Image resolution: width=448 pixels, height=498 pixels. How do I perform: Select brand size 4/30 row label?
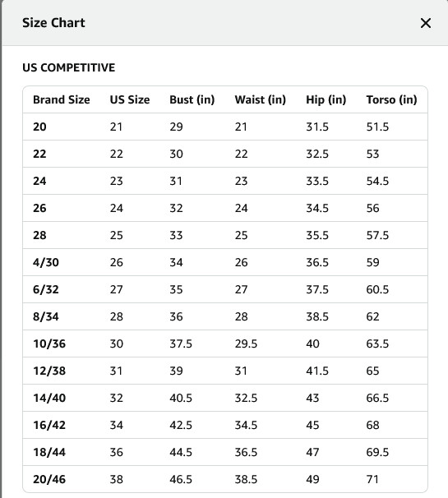pos(46,262)
